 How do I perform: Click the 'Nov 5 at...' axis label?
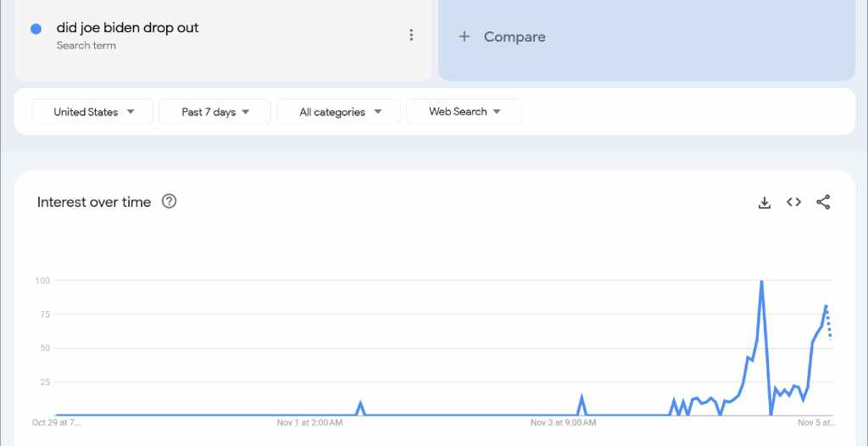pyautogui.click(x=816, y=423)
